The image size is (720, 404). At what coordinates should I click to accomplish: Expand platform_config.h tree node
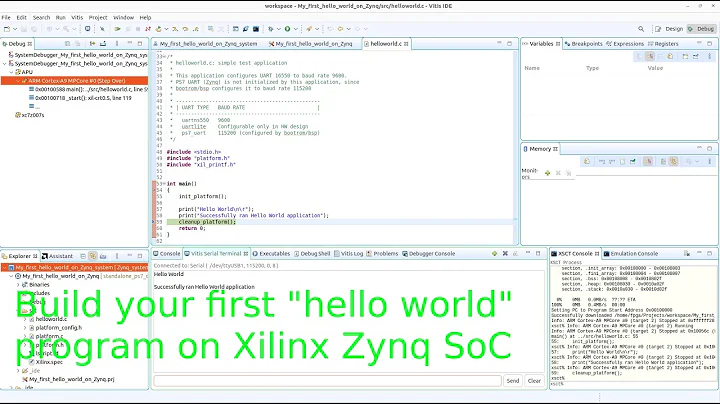tap(25, 328)
